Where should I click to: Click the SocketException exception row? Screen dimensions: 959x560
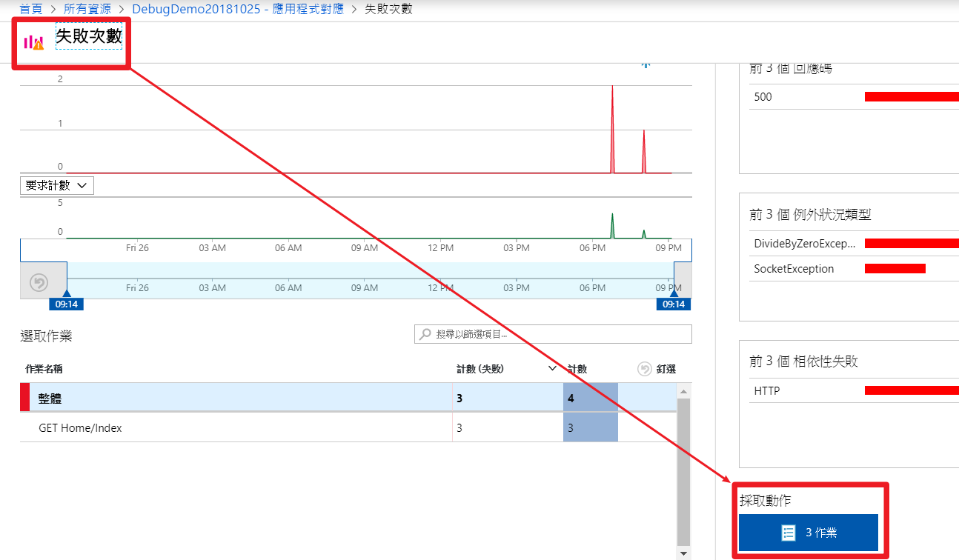click(x=854, y=268)
